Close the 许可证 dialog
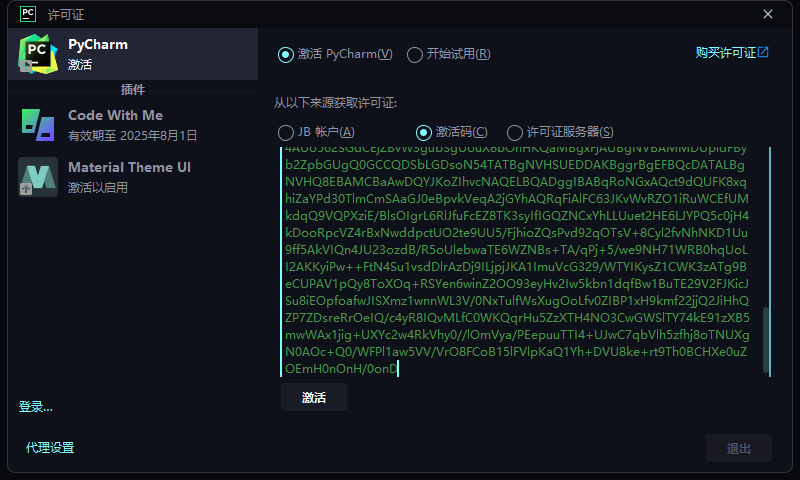This screenshot has width=800, height=480. pos(768,14)
